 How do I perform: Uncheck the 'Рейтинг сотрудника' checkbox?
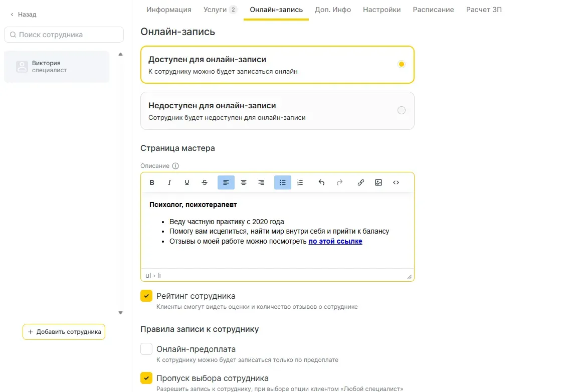click(x=146, y=296)
